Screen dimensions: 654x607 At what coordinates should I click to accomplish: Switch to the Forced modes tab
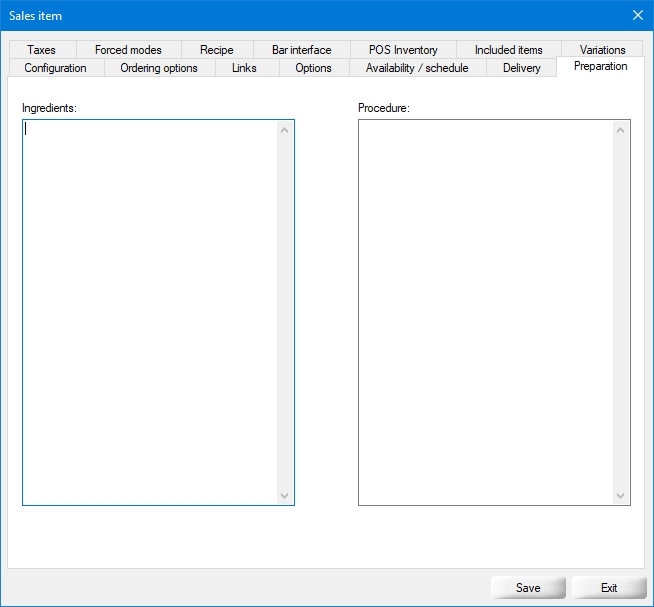128,50
